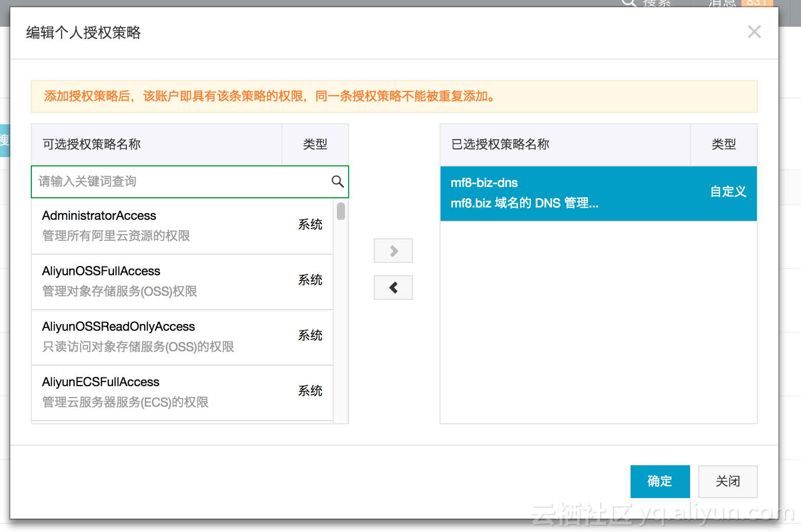Select the AdministratorAccess policy
The height and width of the screenshot is (532, 801).
(x=182, y=226)
